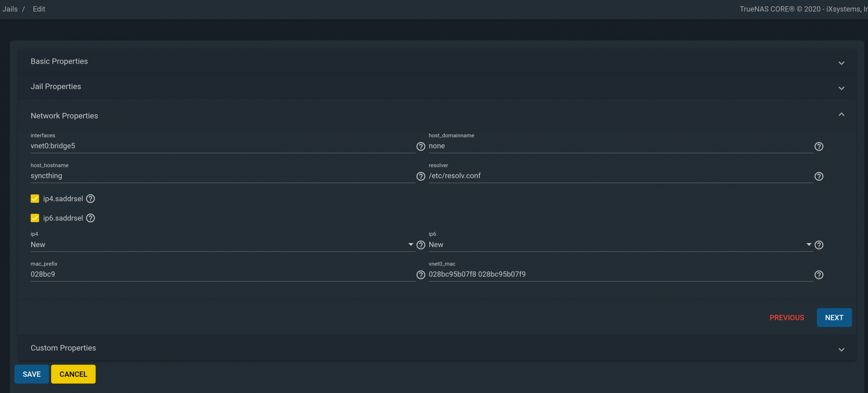Uncheck the ip6.saddrsel checkbox
Viewport: 868px width, 393px height.
[35, 218]
